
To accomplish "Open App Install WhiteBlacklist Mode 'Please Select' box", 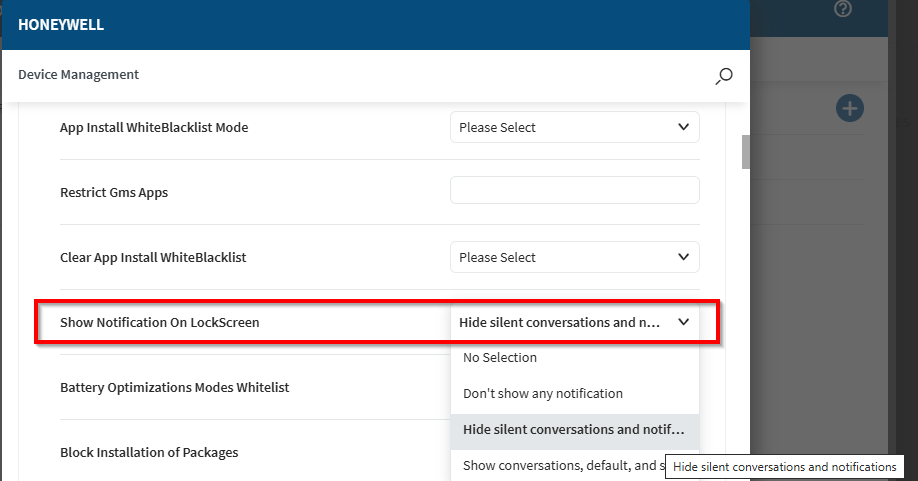I will tap(560, 127).
